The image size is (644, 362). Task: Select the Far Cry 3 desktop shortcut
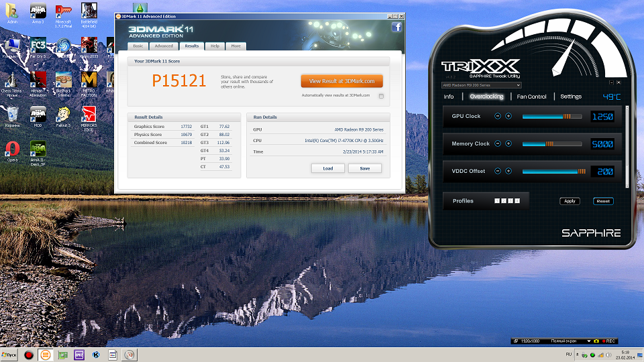[38, 48]
